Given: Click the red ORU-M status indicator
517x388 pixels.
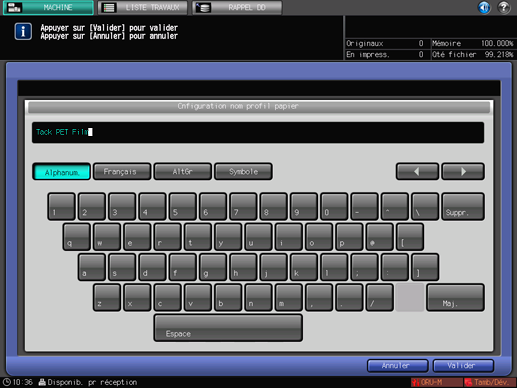Looking at the screenshot, I should click(x=437, y=382).
